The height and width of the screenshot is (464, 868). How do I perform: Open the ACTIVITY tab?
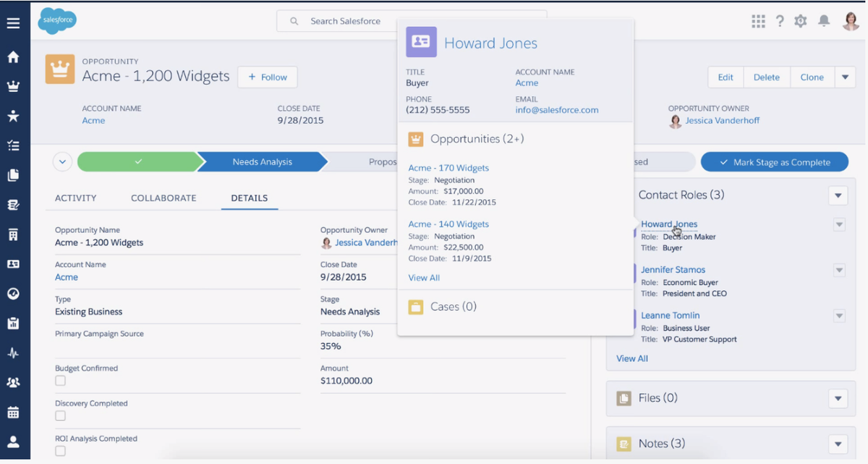pos(76,198)
